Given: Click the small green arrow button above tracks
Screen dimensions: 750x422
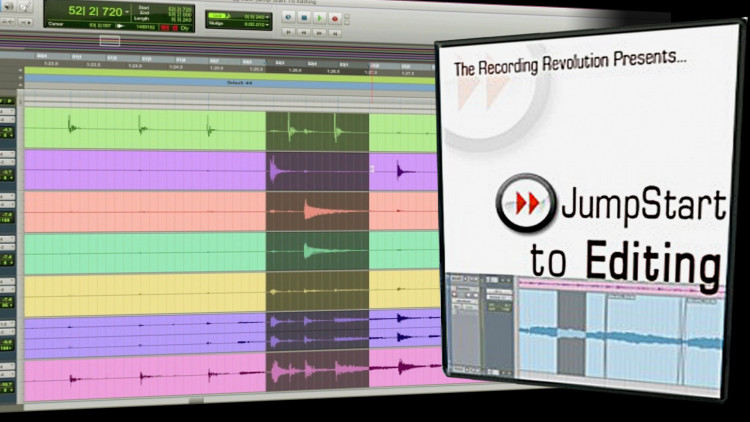Looking at the screenshot, I should pos(8,101).
